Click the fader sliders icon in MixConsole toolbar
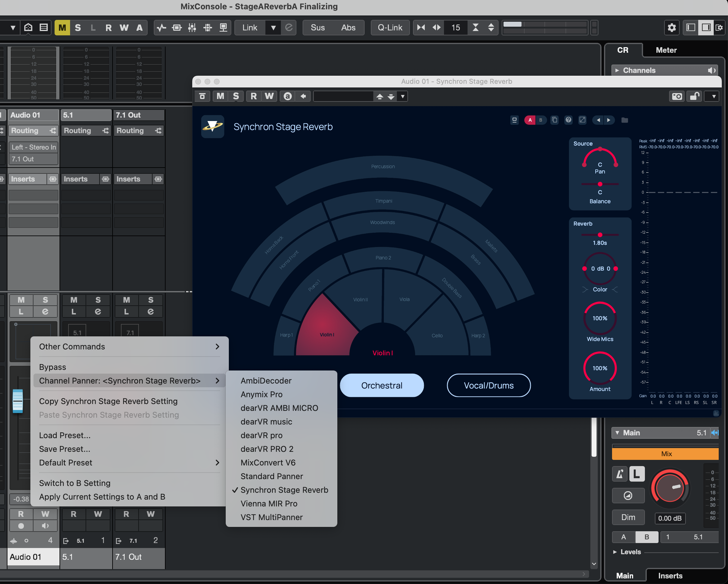Image resolution: width=728 pixels, height=584 pixels. point(192,28)
